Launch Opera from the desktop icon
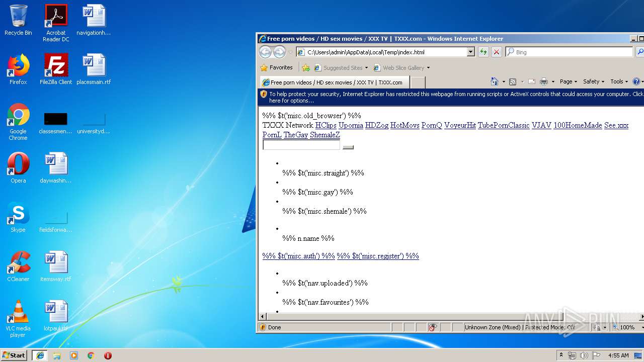Viewport: 644px width, 362px height. (18, 168)
